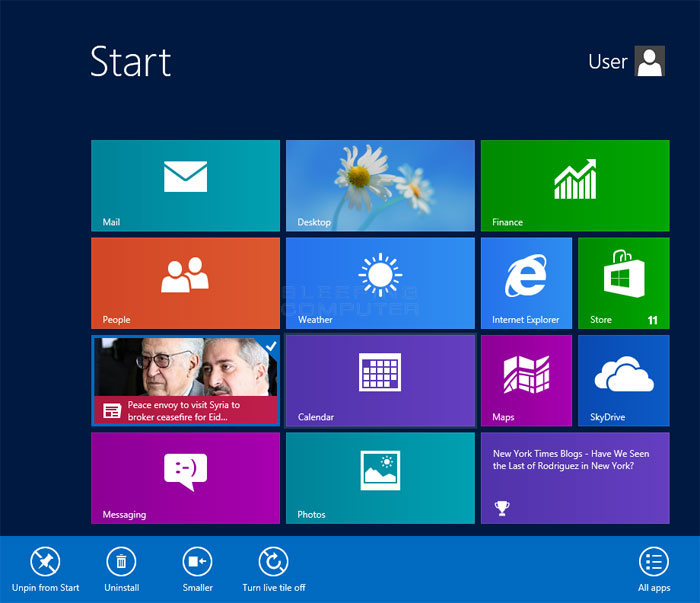Click the news icon on headline banner
The width and height of the screenshot is (700, 603).
click(112, 411)
